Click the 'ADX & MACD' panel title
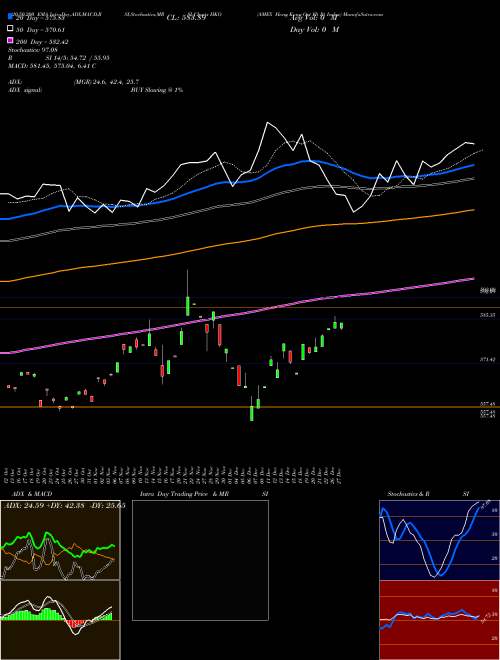The width and height of the screenshot is (500, 660). 32,494
